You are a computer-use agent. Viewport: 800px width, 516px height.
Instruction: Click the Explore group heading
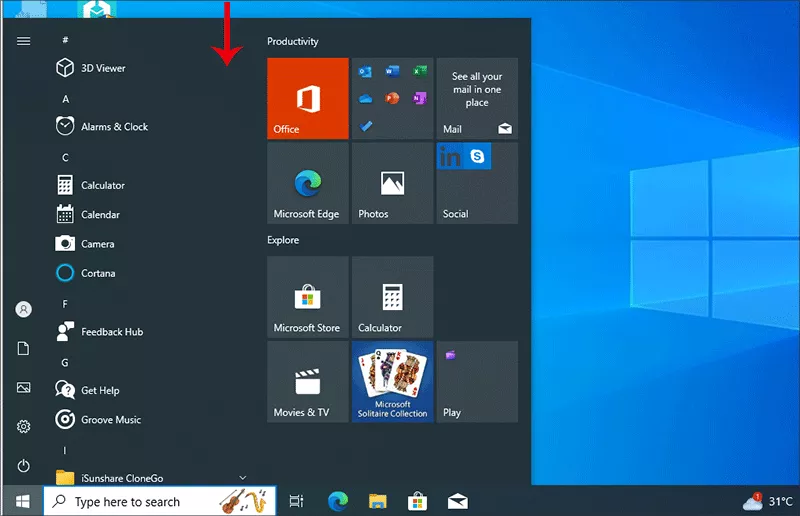[x=283, y=240]
